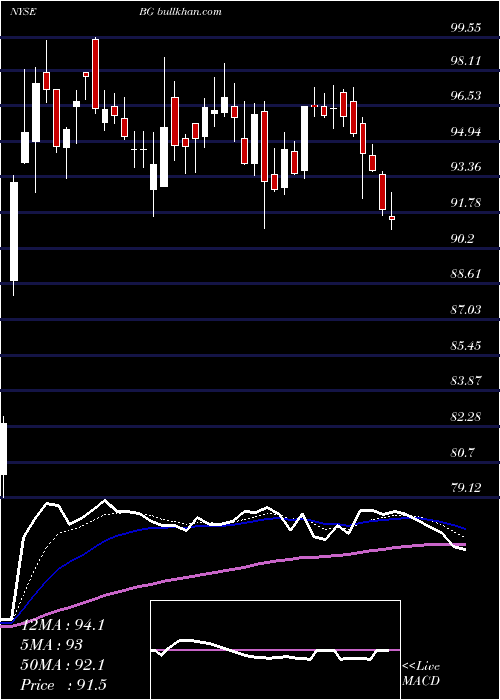Click the tall red candlestick reaching 99.55

point(96,74)
